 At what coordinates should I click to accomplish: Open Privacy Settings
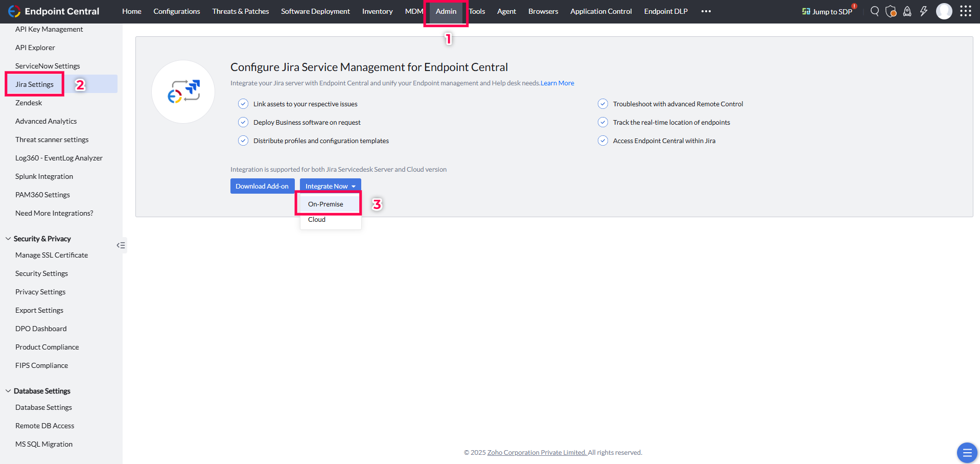tap(40, 292)
